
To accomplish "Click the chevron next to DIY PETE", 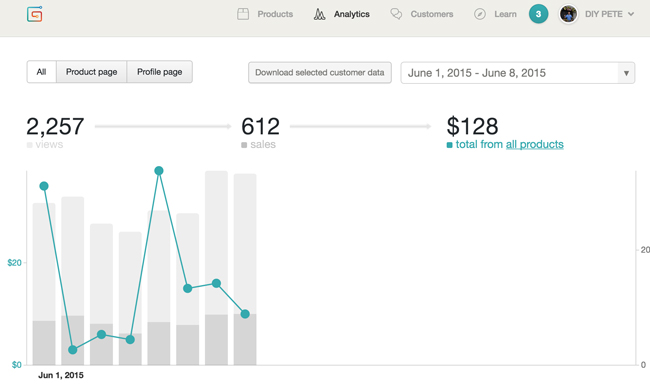I will click(x=631, y=14).
